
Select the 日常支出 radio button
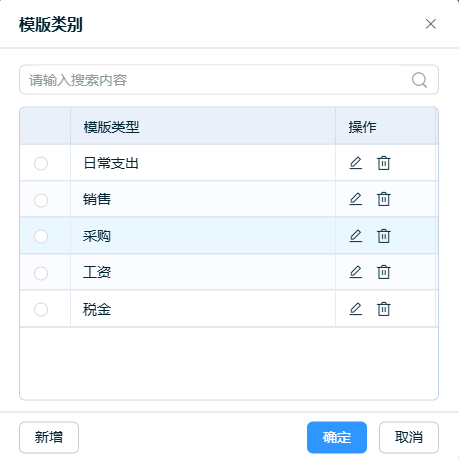tap(41, 163)
